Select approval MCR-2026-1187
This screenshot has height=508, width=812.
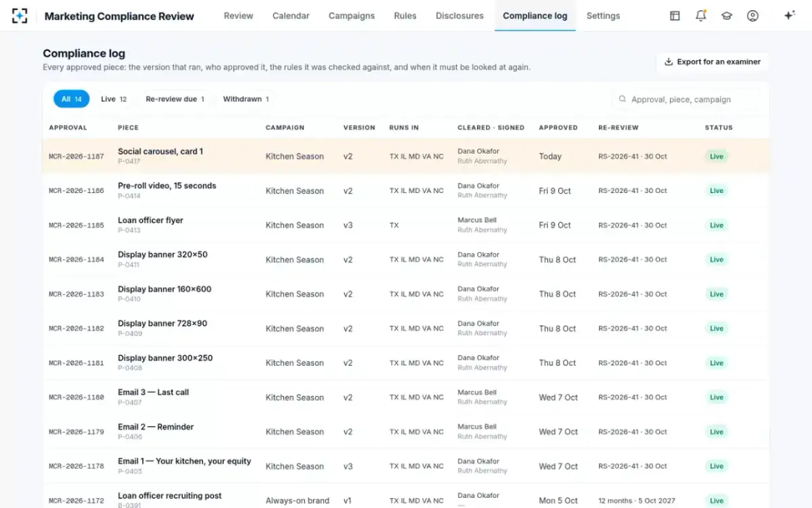point(76,156)
